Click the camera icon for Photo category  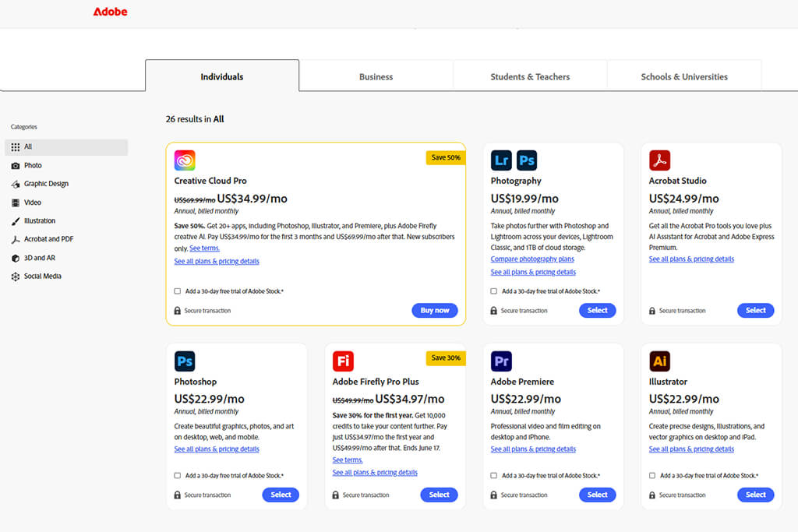16,166
